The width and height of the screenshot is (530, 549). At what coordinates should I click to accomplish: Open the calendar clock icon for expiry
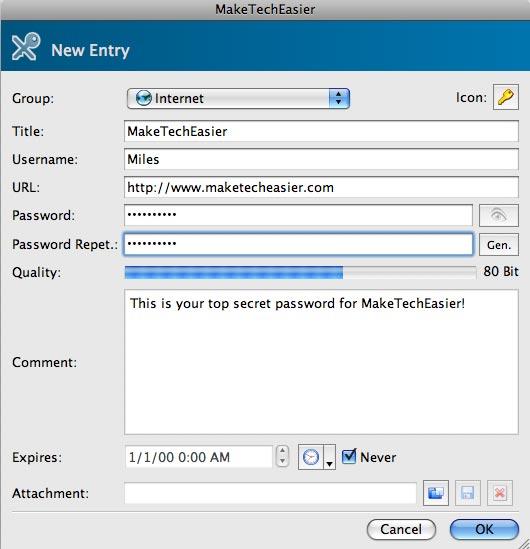[x=311, y=457]
